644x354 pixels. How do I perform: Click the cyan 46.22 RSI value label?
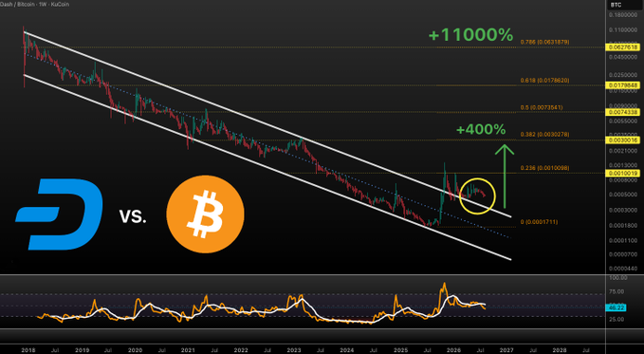point(616,307)
